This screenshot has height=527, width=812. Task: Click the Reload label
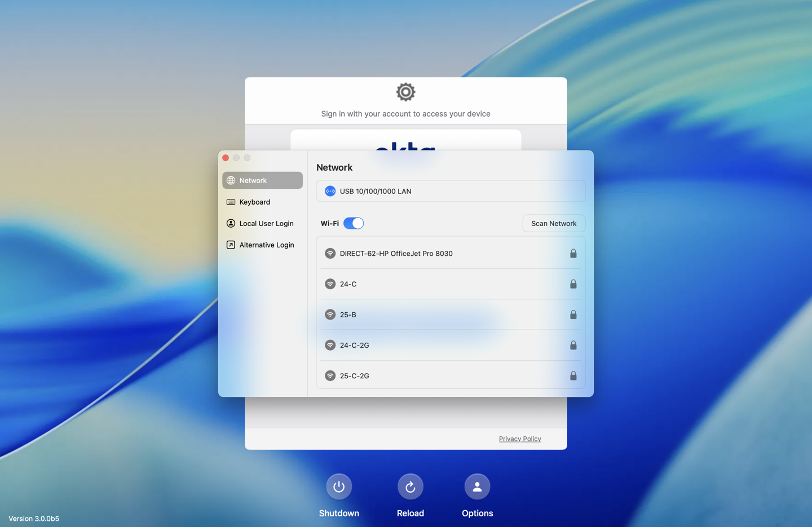point(411,513)
